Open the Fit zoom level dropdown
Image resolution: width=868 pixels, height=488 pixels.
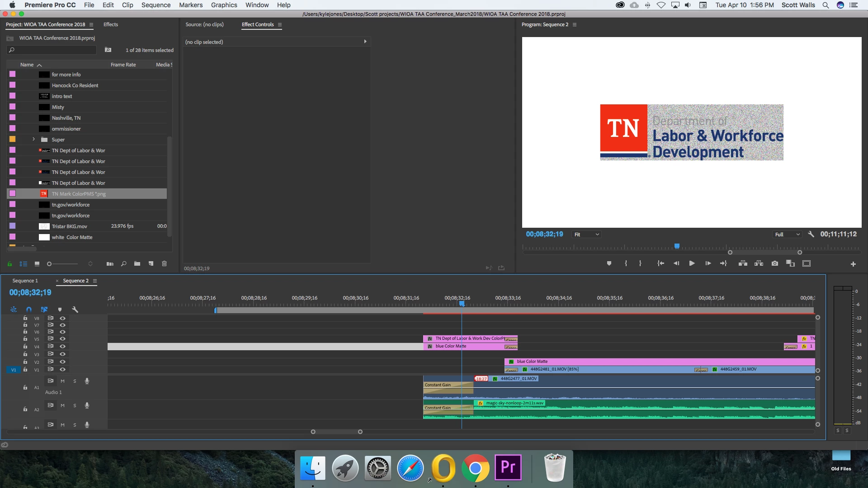(x=586, y=235)
